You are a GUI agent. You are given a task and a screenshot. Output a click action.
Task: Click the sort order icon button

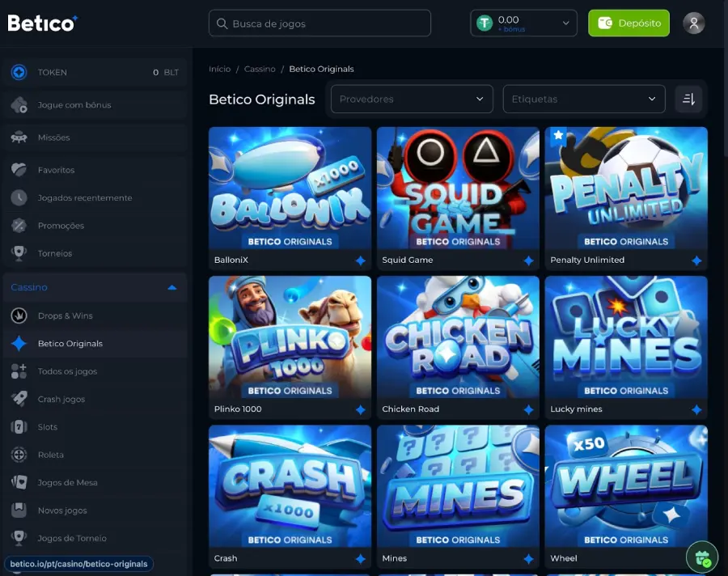[x=688, y=99]
